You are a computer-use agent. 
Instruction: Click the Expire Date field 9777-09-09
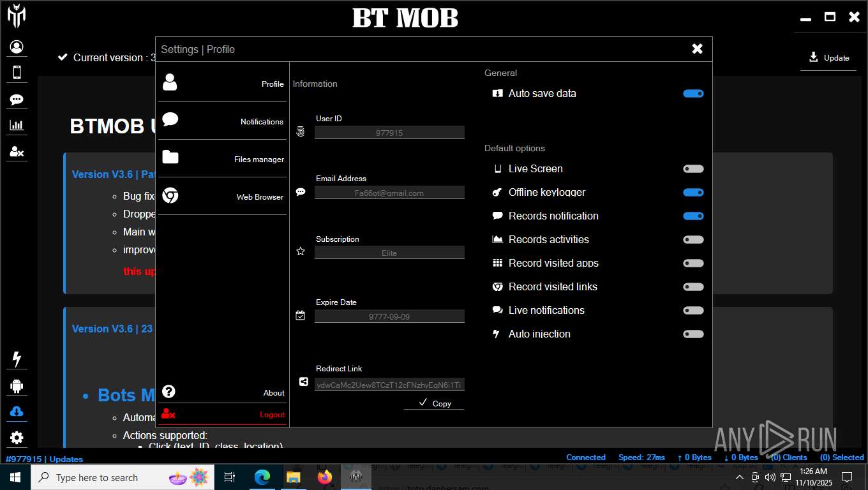(x=389, y=316)
